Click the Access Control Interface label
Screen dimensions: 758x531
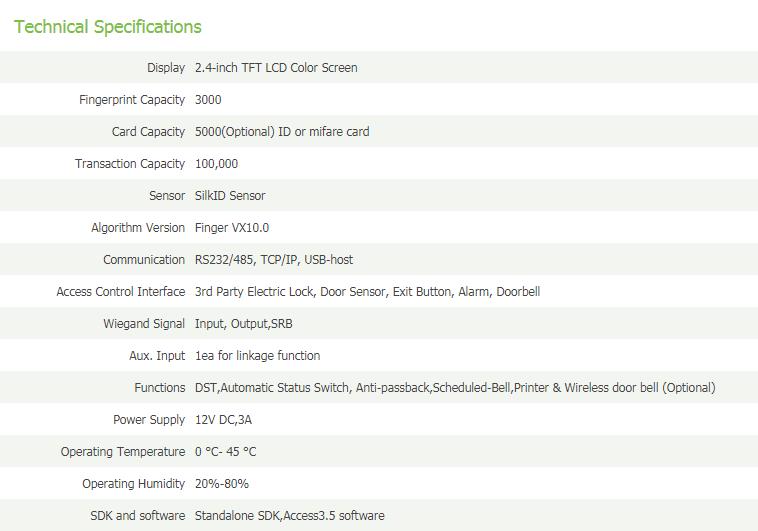(121, 292)
